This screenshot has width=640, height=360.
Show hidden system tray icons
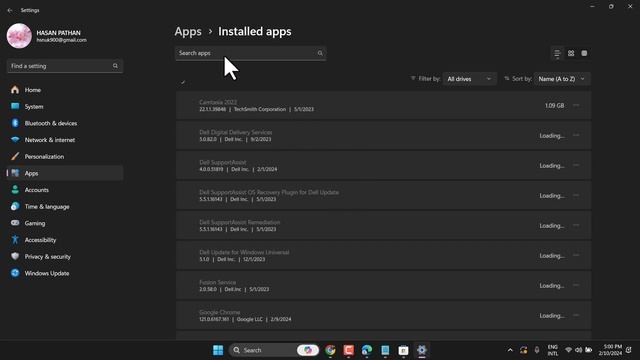click(x=510, y=350)
